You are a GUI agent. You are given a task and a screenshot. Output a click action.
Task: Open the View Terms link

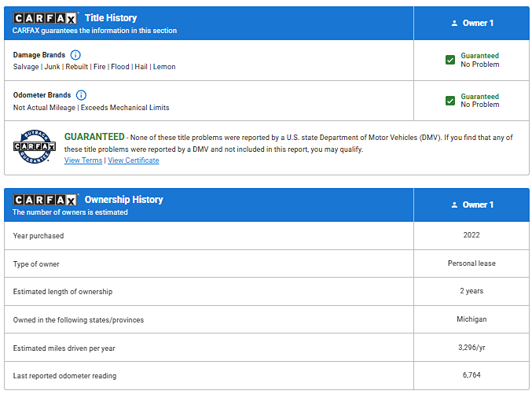(x=83, y=160)
